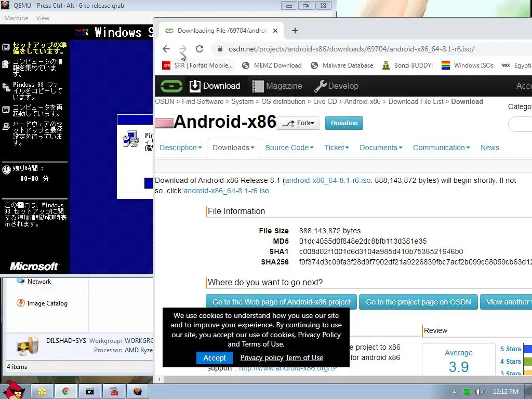Open the command prompt taskbar icon
The height and width of the screenshot is (399, 532).
[x=89, y=392]
